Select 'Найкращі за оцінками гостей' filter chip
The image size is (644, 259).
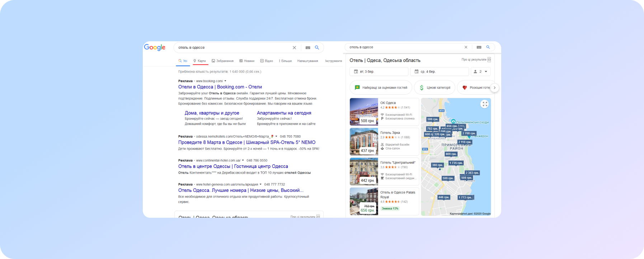pyautogui.click(x=381, y=88)
